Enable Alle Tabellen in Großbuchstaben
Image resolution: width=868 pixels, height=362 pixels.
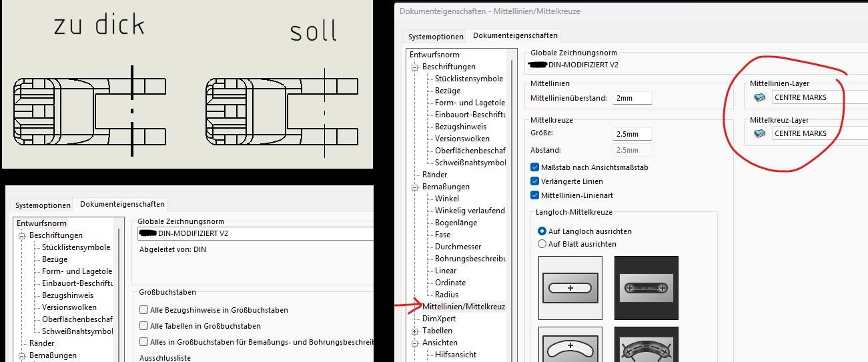pyautogui.click(x=143, y=326)
